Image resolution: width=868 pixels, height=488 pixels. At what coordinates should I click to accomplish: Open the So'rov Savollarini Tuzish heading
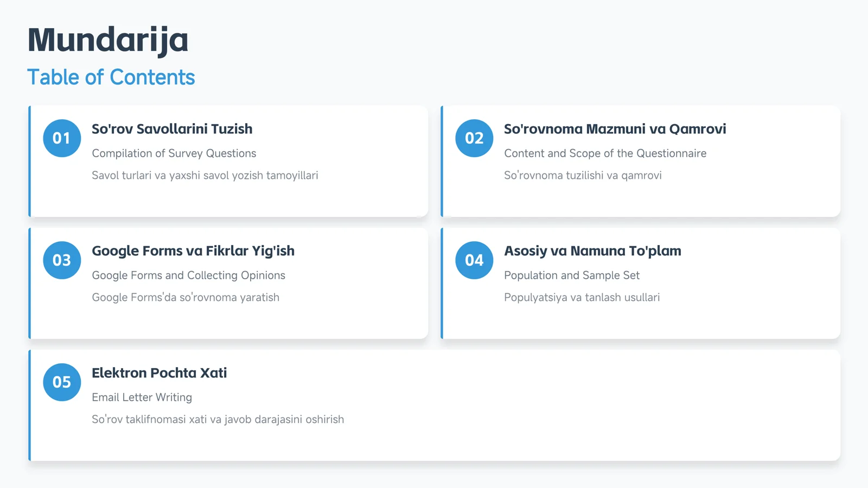[172, 129]
